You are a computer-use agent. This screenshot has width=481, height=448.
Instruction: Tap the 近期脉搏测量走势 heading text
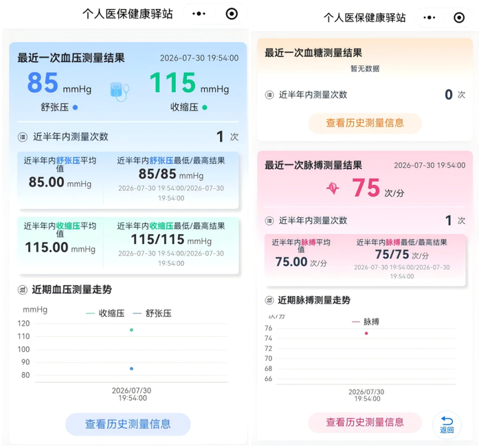pyautogui.click(x=314, y=300)
